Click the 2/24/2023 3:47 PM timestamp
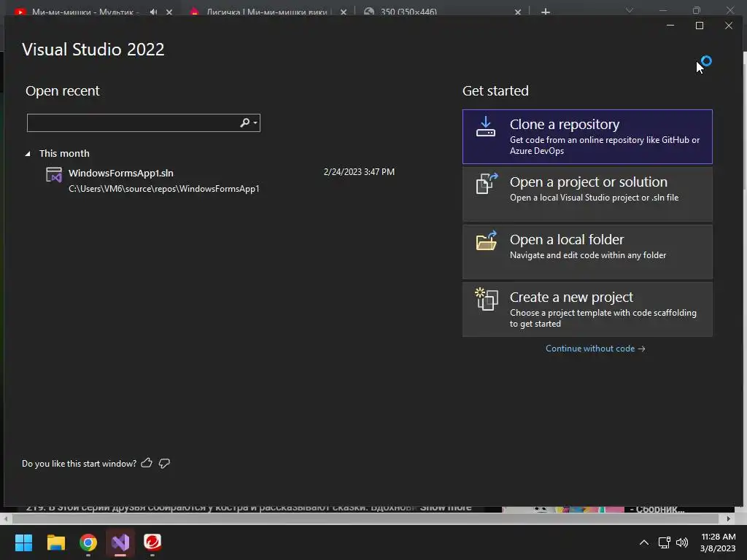The height and width of the screenshot is (560, 747). (359, 172)
